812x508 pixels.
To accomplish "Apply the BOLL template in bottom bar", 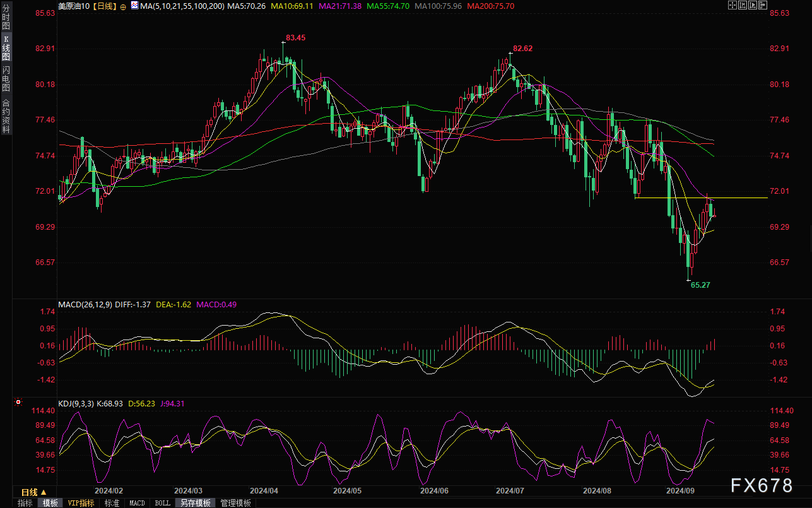I will pos(162,503).
